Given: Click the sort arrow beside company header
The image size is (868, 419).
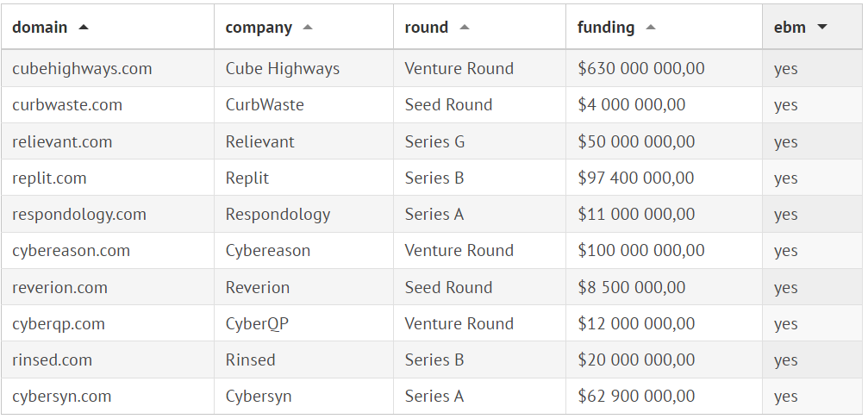Looking at the screenshot, I should pyautogui.click(x=308, y=28).
